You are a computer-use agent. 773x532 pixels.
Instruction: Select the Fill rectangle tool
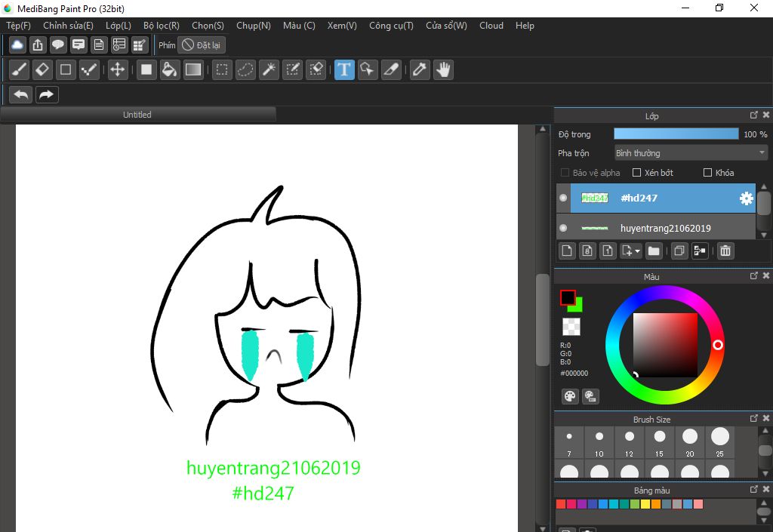coord(146,69)
